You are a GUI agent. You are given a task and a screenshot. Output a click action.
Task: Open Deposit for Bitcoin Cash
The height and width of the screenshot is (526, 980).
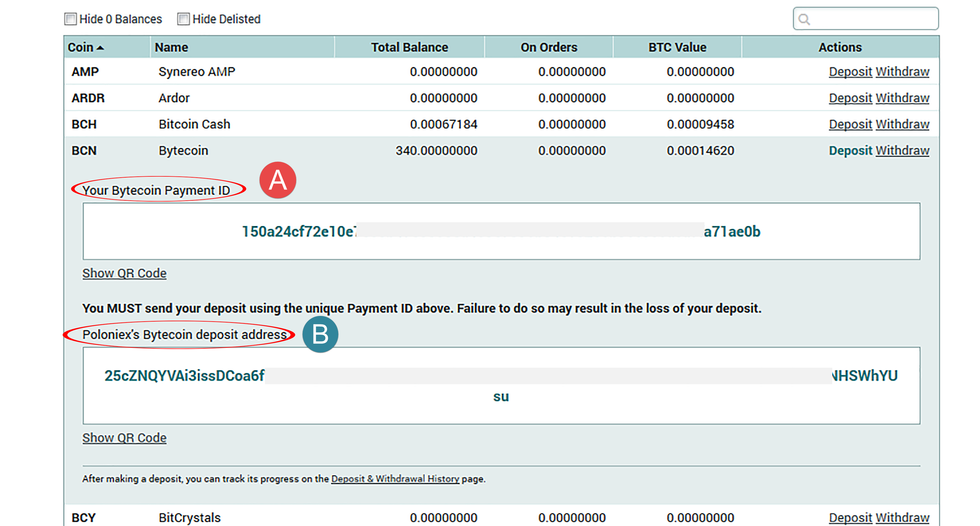(x=850, y=124)
